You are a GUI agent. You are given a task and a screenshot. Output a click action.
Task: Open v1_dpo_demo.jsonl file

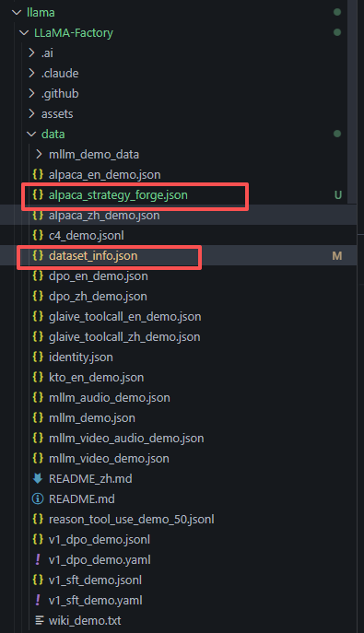[x=100, y=539]
